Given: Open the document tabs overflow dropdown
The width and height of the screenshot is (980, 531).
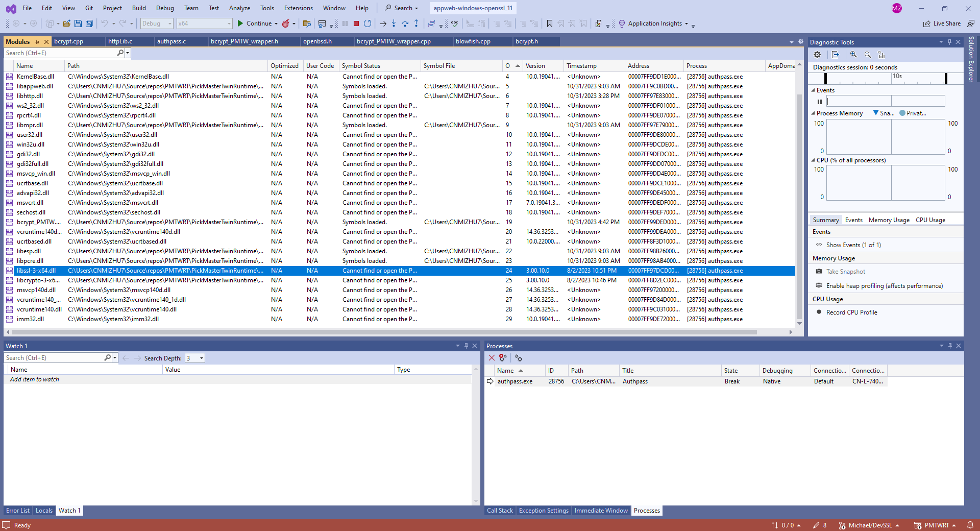Looking at the screenshot, I should click(792, 42).
